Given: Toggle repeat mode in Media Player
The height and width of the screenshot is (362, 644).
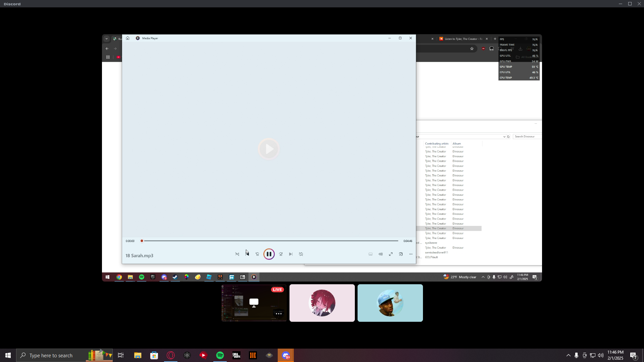Looking at the screenshot, I should point(301,254).
